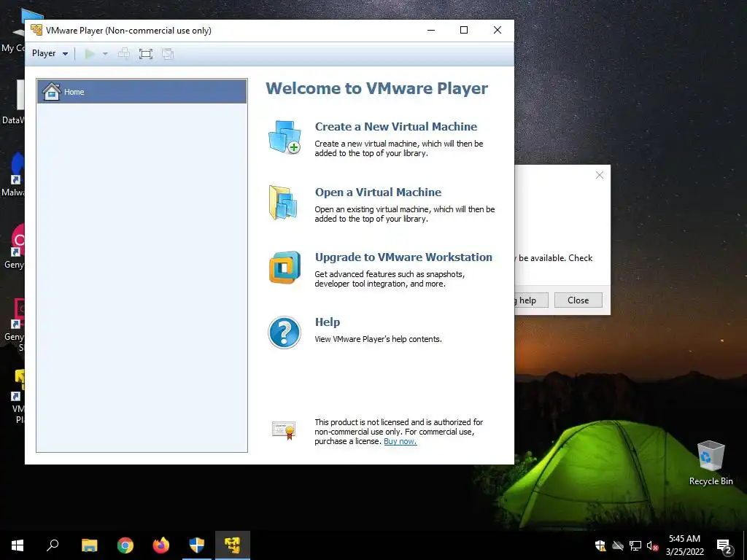Enter full screen mode via toolbar icon
The image size is (747, 560).
coord(146,54)
